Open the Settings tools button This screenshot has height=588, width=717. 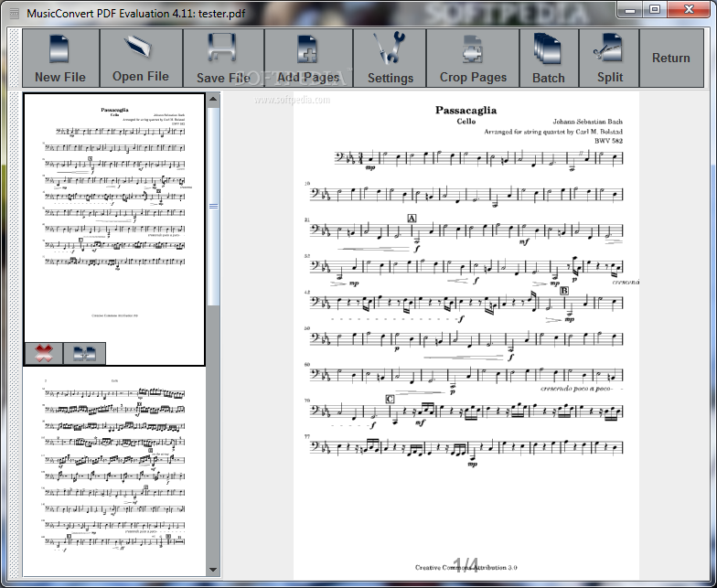tap(390, 59)
